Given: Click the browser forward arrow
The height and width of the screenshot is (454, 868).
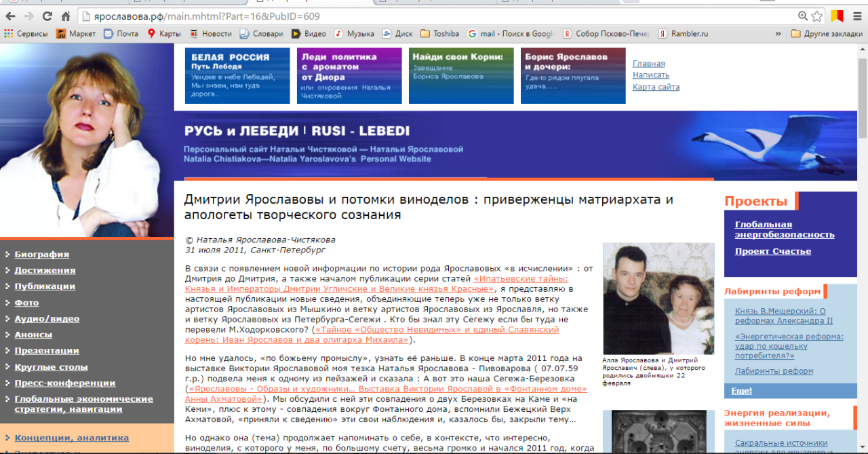Looking at the screenshot, I should pyautogui.click(x=28, y=16).
